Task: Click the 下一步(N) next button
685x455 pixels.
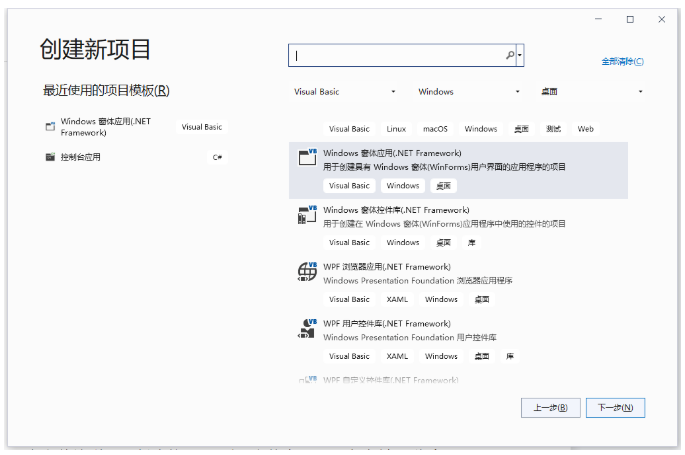Action: pos(615,408)
